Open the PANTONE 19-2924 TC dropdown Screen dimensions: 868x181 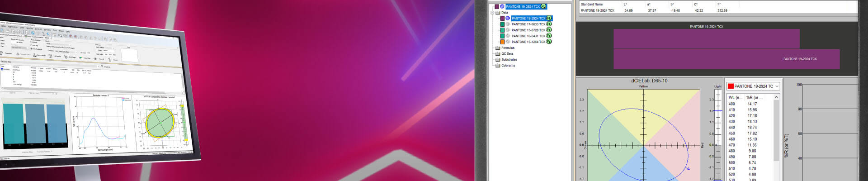tap(753, 86)
